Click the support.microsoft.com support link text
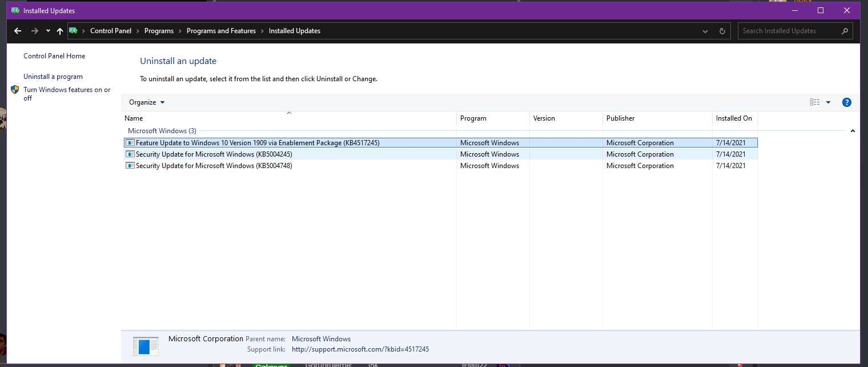The width and height of the screenshot is (868, 367). pyautogui.click(x=360, y=349)
